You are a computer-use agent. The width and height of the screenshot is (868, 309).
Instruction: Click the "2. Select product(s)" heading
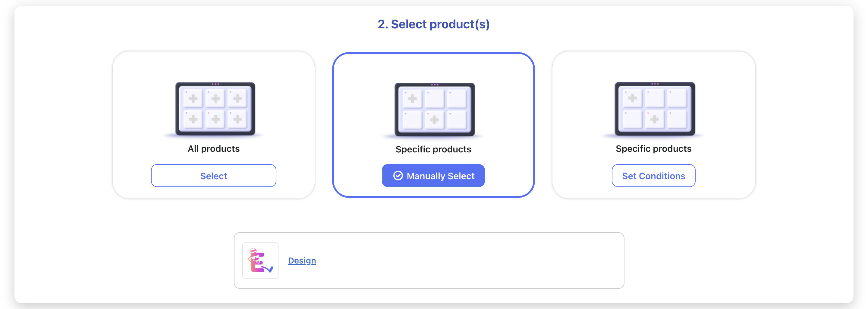(433, 24)
